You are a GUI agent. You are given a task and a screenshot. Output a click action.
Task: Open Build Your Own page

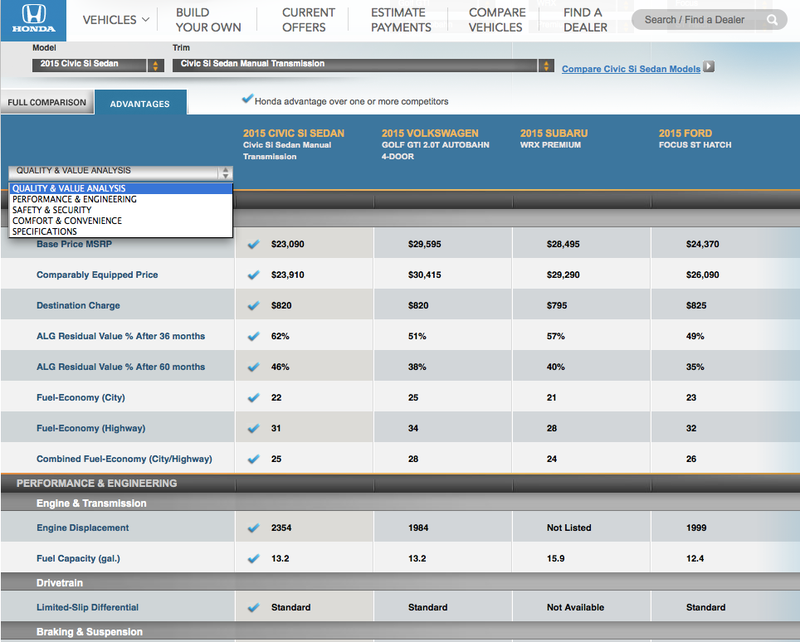coord(208,20)
